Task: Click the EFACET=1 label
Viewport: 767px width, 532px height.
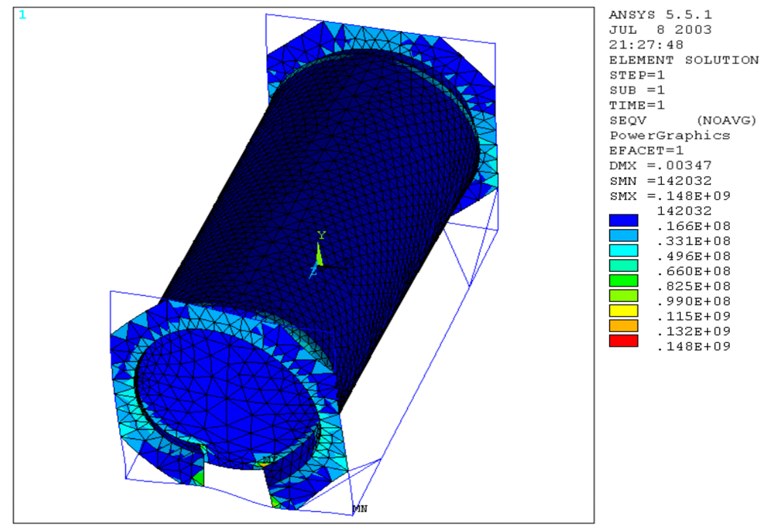Action: point(646,150)
